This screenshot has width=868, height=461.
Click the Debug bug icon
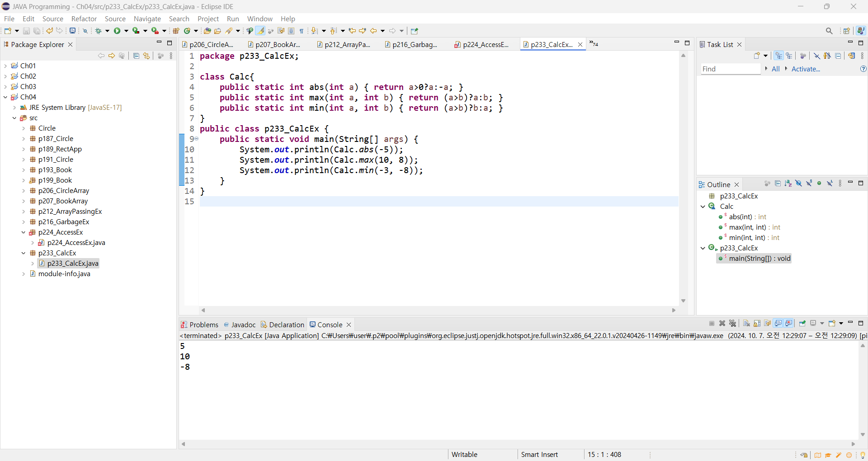coord(98,31)
